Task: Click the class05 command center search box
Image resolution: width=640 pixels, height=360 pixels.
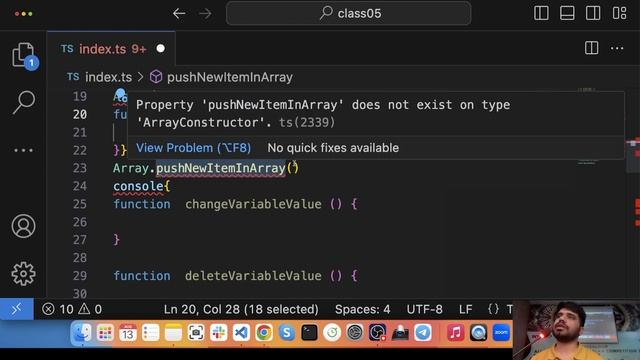Action: coord(349,13)
